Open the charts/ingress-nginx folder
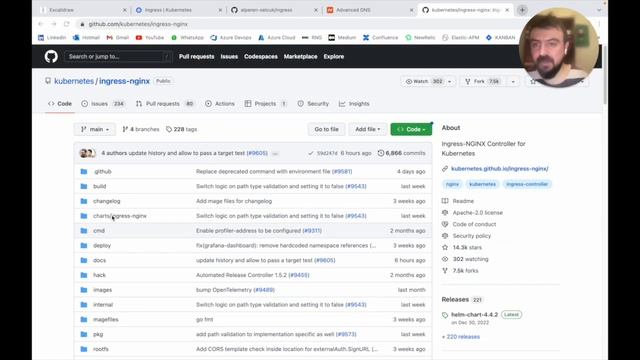640x360 pixels. (x=120, y=216)
